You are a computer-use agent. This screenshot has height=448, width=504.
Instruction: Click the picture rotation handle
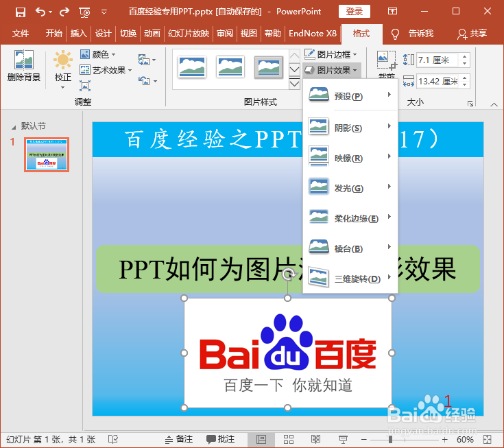click(x=289, y=274)
